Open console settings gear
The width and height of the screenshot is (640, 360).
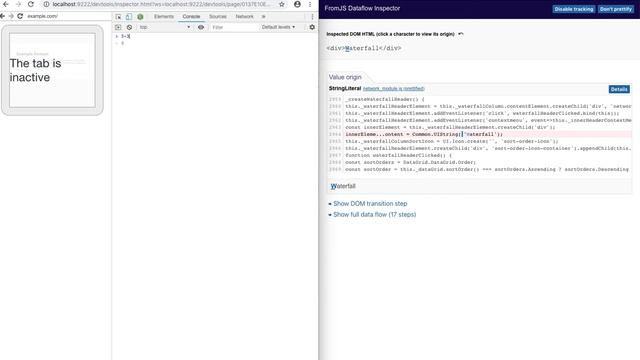tap(312, 27)
